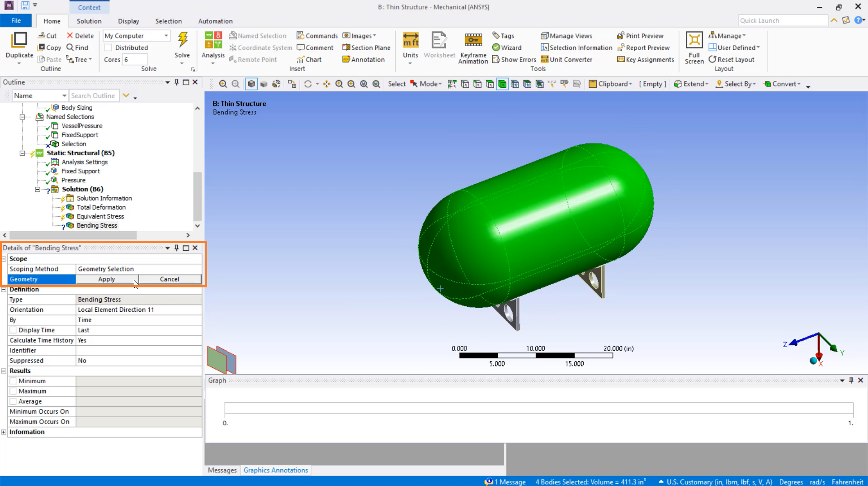The image size is (868, 486).
Task: Tick the Maximum results checkbox
Action: pos(14,391)
